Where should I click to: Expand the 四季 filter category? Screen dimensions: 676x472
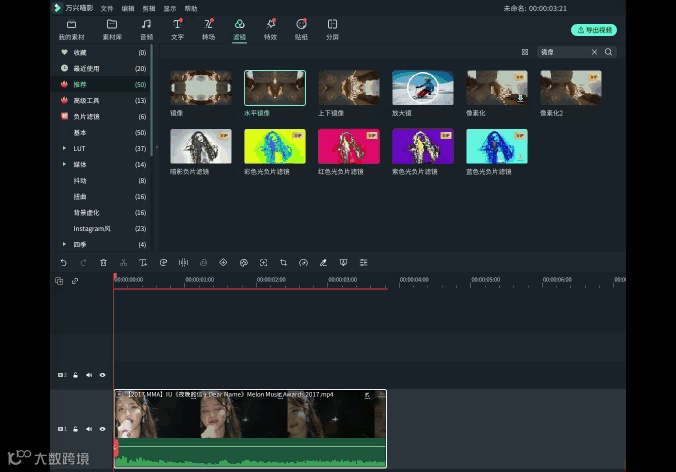[x=64, y=244]
